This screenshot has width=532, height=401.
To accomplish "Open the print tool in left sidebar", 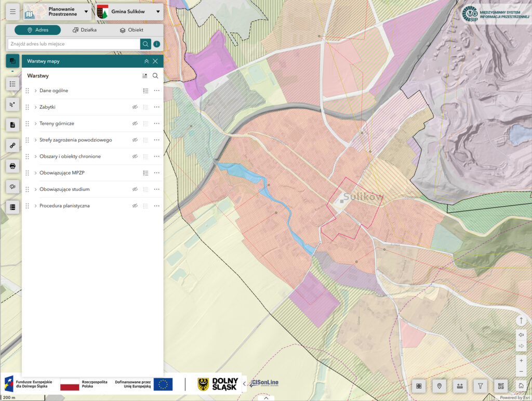I will point(13,166).
